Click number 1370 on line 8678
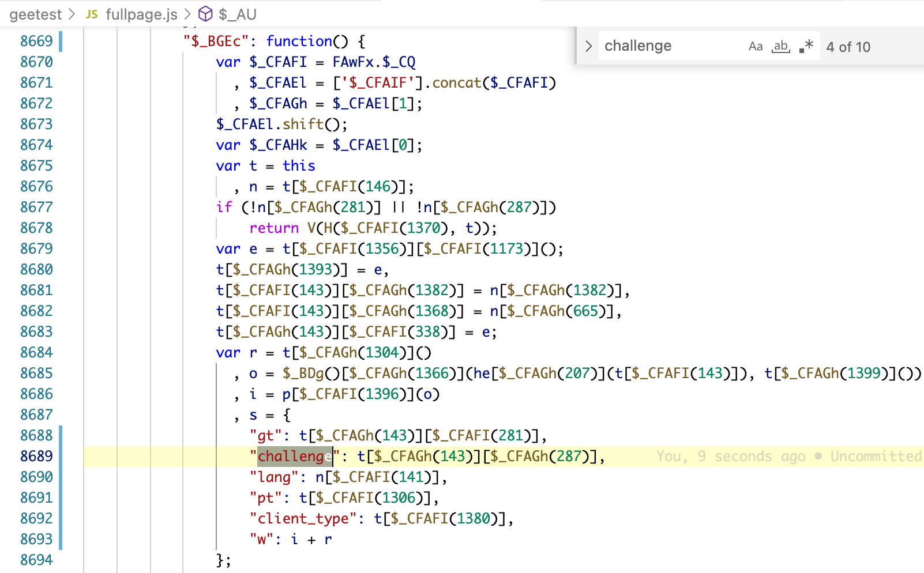 (x=423, y=228)
